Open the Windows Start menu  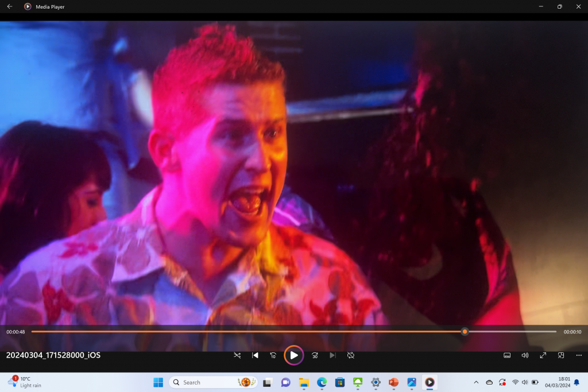pos(158,382)
